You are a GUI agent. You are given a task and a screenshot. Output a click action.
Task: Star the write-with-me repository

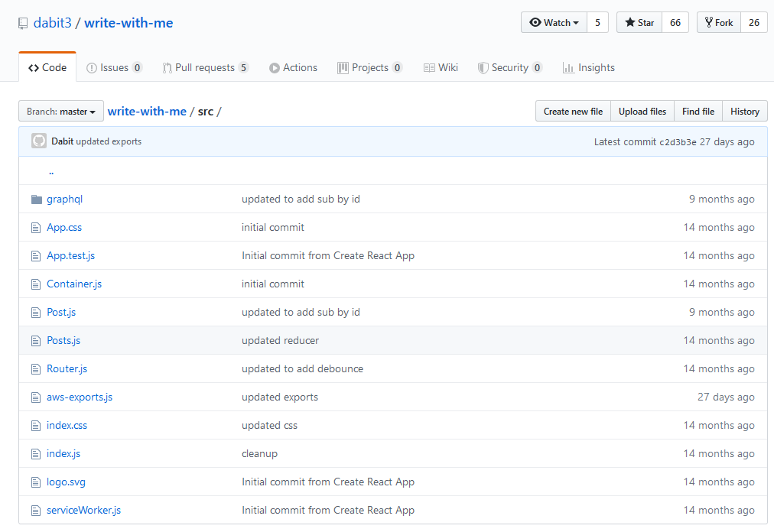pyautogui.click(x=638, y=22)
